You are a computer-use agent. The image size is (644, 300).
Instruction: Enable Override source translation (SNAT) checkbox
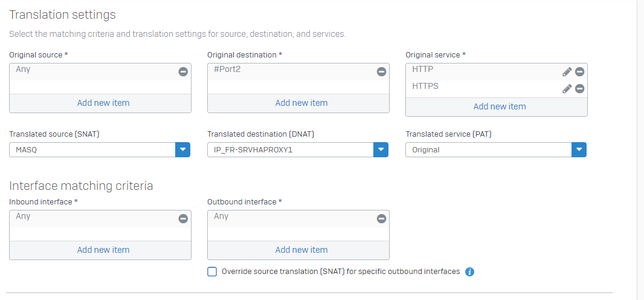tap(212, 272)
